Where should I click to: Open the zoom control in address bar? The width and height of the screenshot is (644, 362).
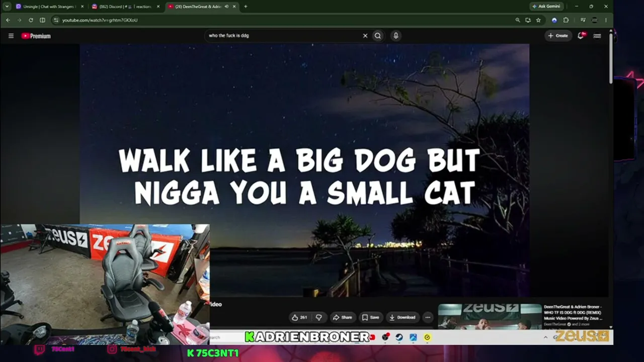[517, 20]
